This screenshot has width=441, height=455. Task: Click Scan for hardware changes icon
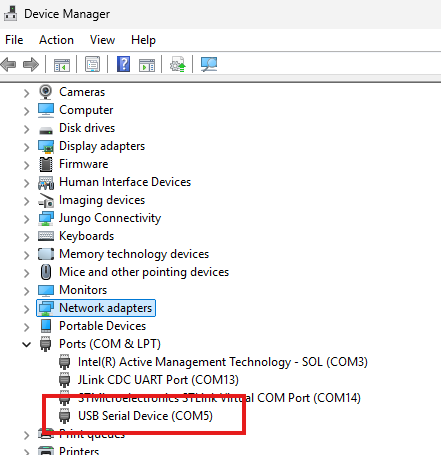coord(209,64)
